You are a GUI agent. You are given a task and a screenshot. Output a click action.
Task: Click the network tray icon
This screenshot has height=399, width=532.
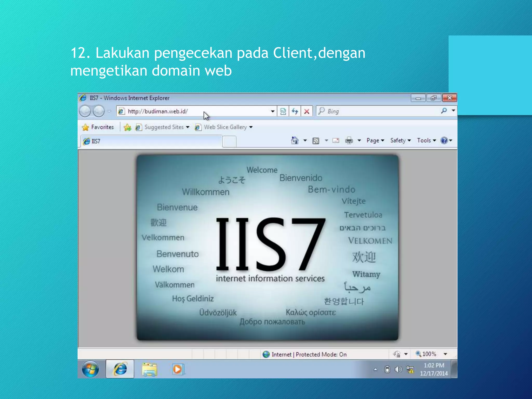tap(410, 369)
